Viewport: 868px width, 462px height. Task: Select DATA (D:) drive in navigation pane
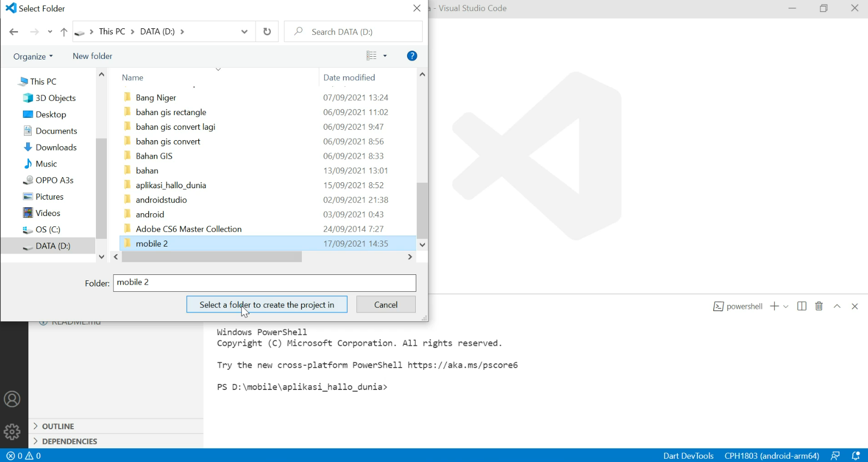click(48, 246)
